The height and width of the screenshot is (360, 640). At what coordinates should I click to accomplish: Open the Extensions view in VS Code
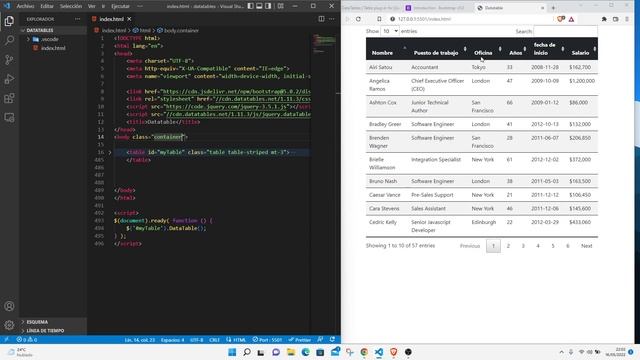click(9, 98)
